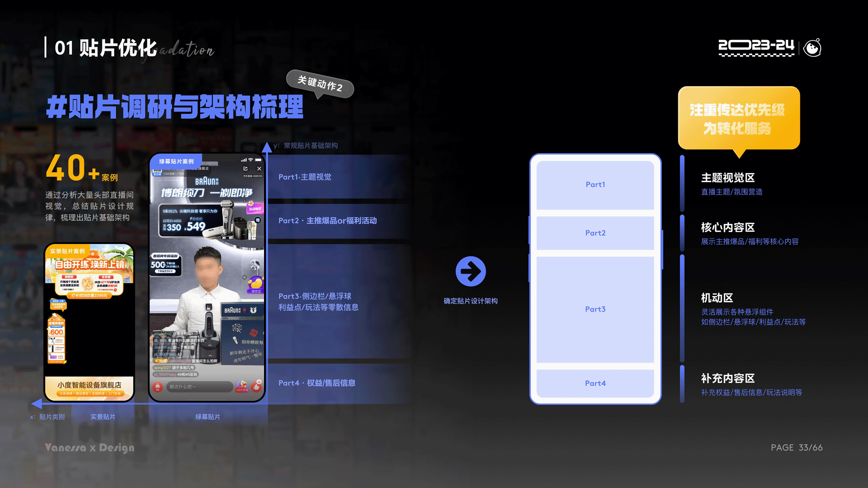The height and width of the screenshot is (488, 868).
Task: Click the jd_180011qeg 46和45区别 chat comment
Action: [176, 374]
